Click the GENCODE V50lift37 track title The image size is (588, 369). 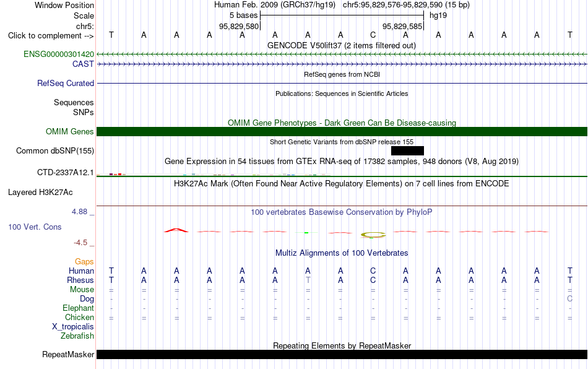[x=342, y=46]
